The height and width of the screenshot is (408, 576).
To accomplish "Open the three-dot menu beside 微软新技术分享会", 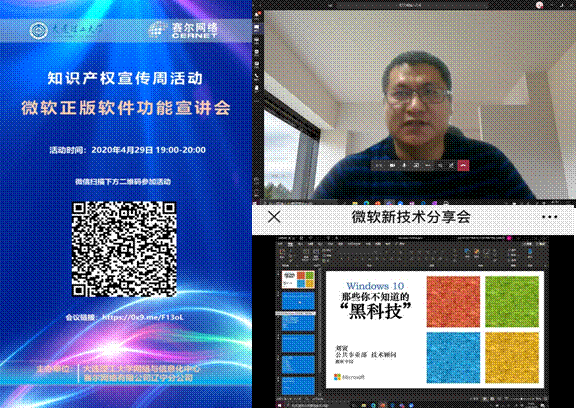I will tap(550, 217).
